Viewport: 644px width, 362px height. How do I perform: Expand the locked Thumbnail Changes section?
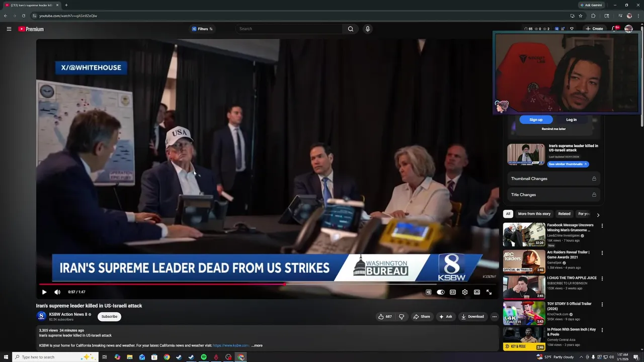click(x=553, y=178)
